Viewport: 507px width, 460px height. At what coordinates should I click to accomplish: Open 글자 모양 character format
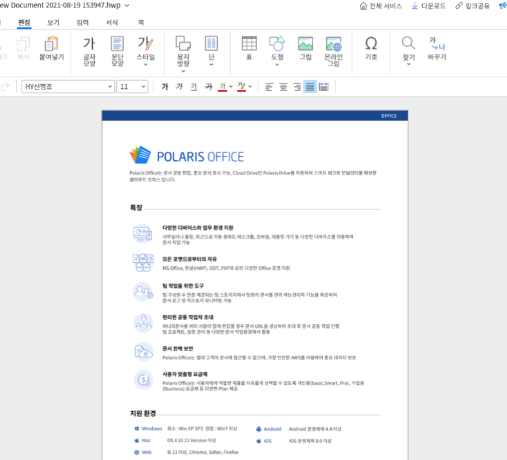[89, 51]
